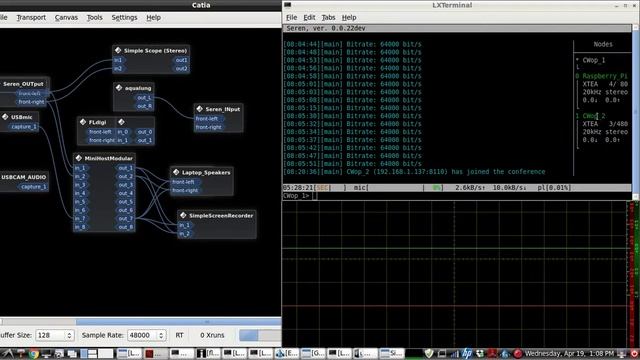Click the CWop_1> prompt input line
This screenshot has width=640, height=360.
click(457, 196)
